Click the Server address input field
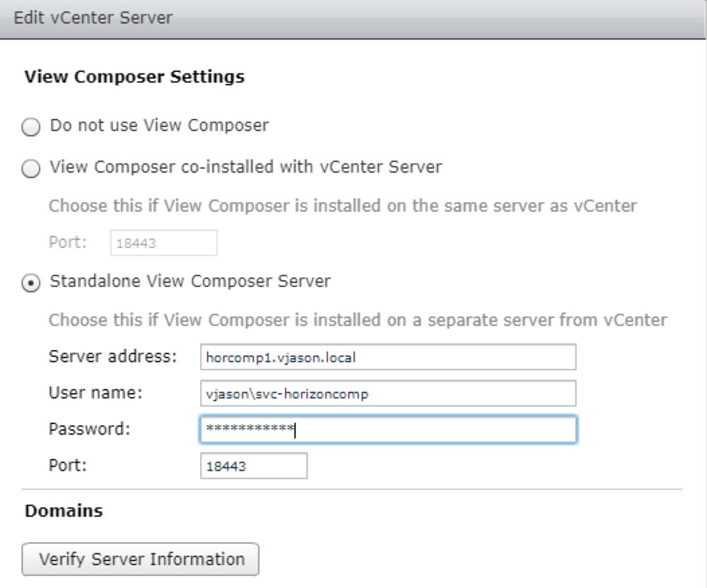The image size is (707, 588). (387, 358)
